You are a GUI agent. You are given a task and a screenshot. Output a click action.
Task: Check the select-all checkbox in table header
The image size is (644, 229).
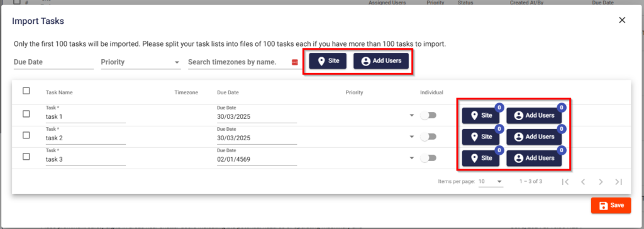click(x=26, y=91)
